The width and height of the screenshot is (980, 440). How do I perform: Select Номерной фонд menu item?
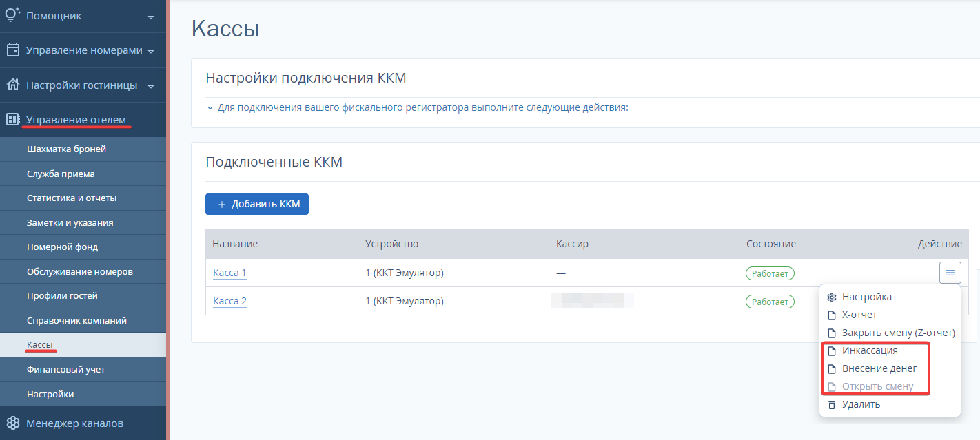click(x=83, y=247)
